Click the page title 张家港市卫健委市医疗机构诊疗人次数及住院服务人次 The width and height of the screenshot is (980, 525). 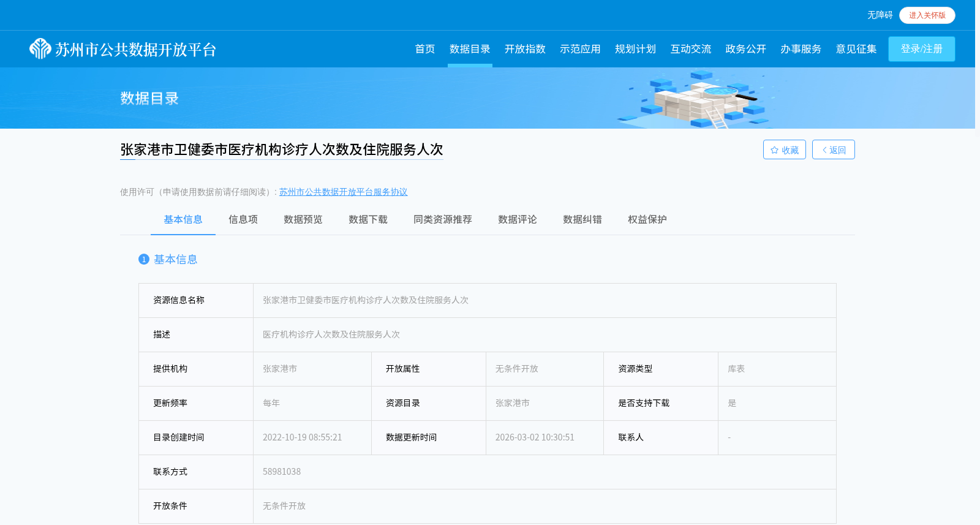[282, 149]
